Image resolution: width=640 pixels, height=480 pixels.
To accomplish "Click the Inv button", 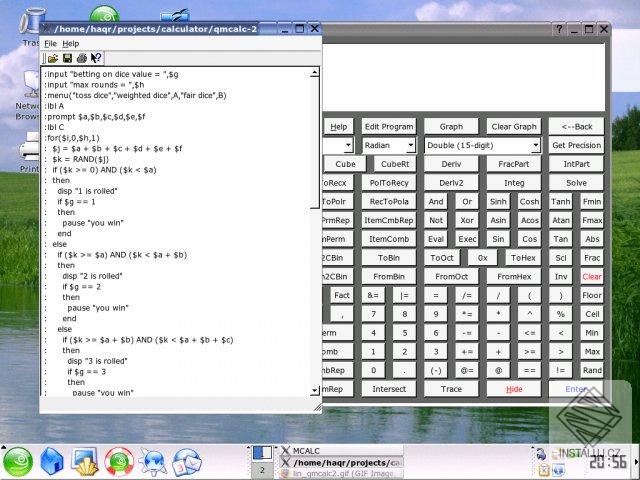I will pyautogui.click(x=561, y=277).
